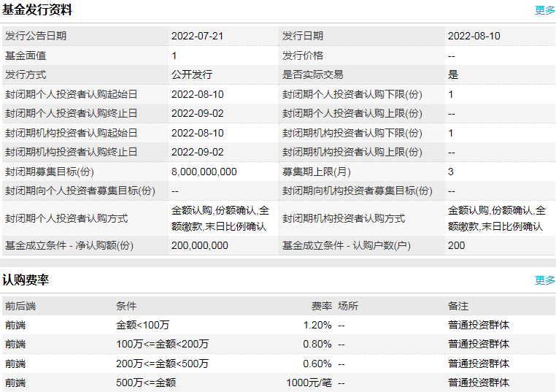
Task: Click the 场所 column header
Action: 347,306
